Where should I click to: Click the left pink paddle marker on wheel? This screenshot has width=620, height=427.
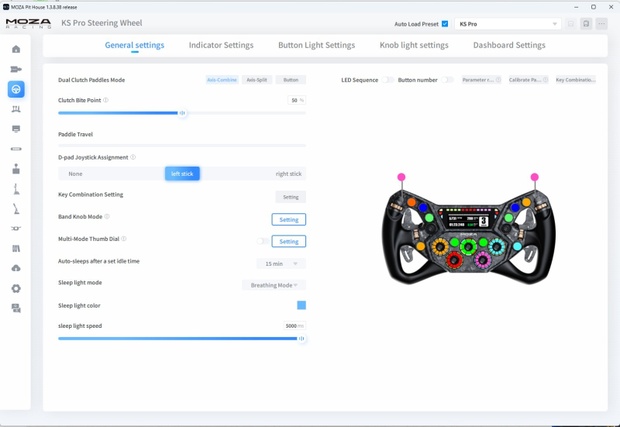(x=401, y=177)
